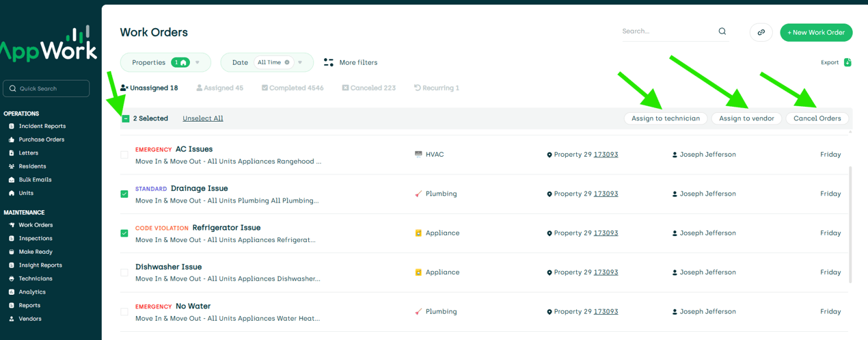The height and width of the screenshot is (340, 868).
Task: Clear the All Time date filter
Action: [x=287, y=62]
